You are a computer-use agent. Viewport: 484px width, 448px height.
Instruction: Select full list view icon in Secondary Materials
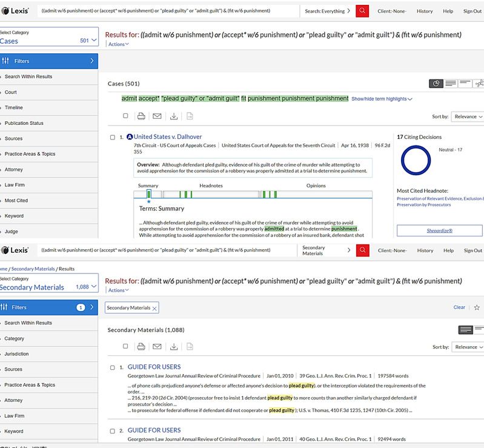tap(466, 330)
